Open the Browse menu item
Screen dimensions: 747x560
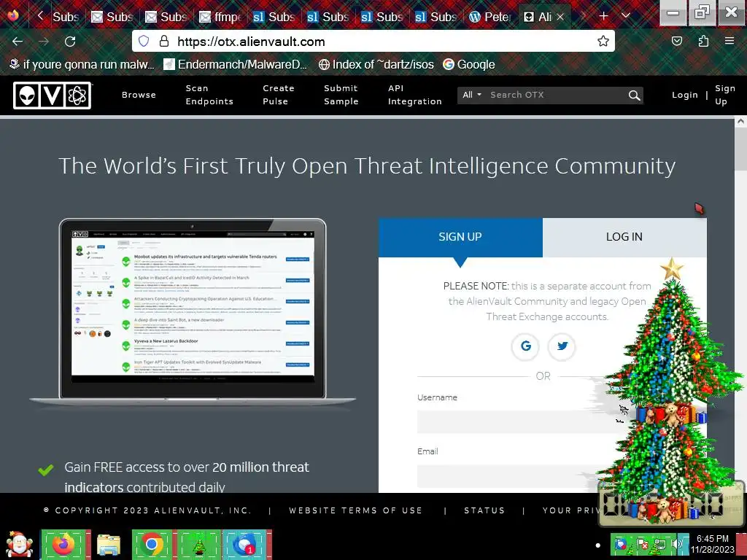[139, 95]
